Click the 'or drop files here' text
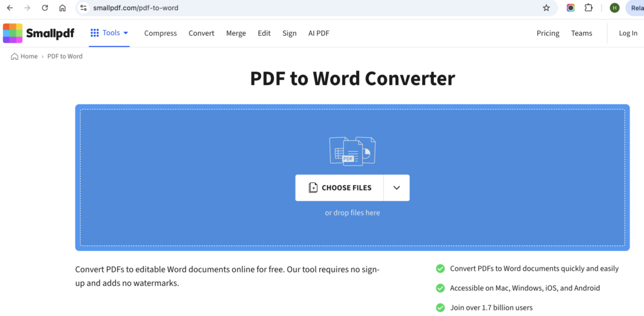Image resolution: width=644 pixels, height=316 pixels. pyautogui.click(x=352, y=213)
